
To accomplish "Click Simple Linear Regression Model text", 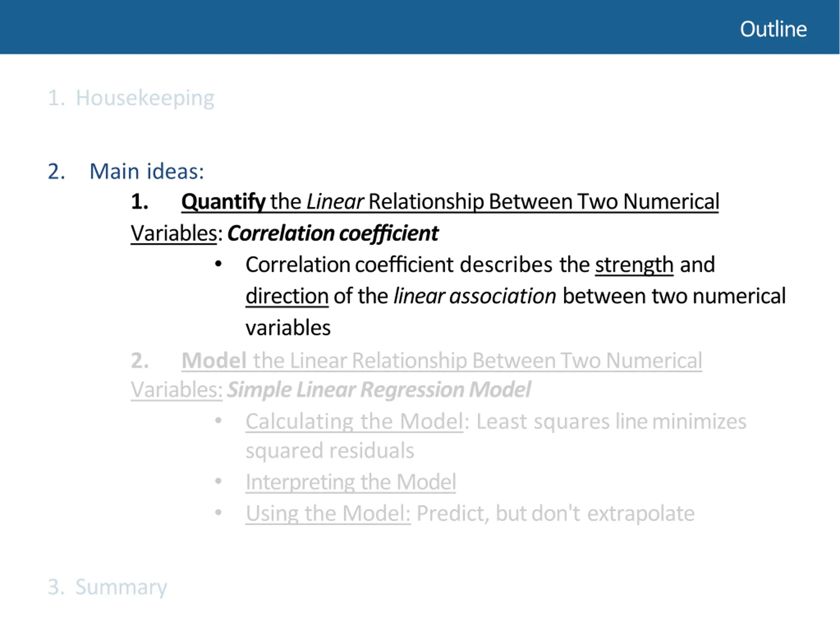I will pyautogui.click(x=379, y=390).
